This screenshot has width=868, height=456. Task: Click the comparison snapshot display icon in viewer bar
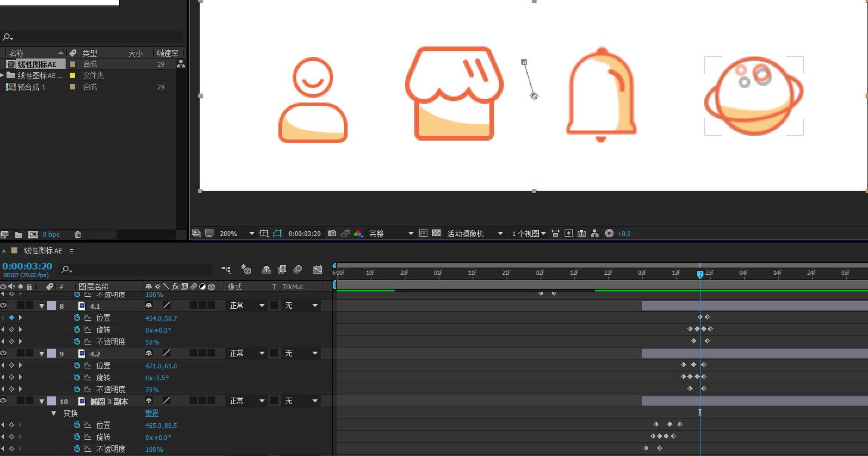(x=345, y=234)
